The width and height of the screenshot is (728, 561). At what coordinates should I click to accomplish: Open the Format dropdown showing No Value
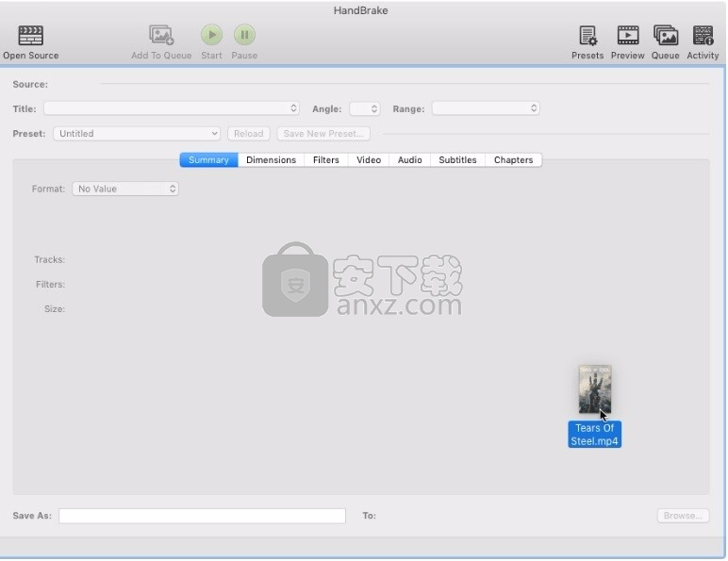point(125,189)
